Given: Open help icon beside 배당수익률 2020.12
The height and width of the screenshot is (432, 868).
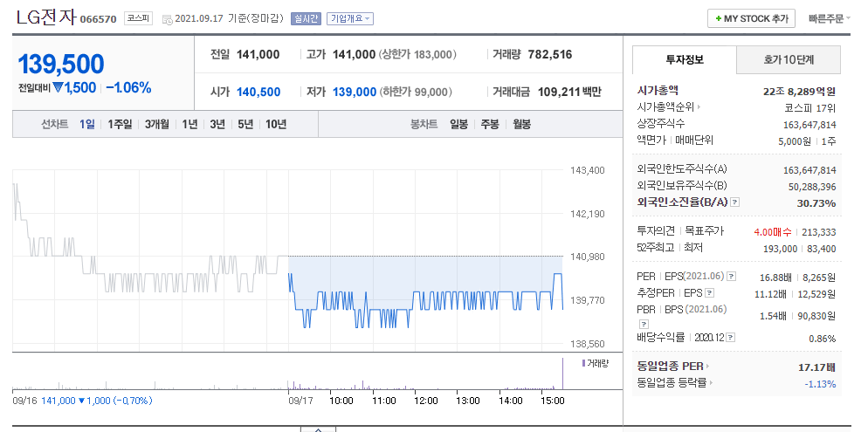Looking at the screenshot, I should (731, 338).
